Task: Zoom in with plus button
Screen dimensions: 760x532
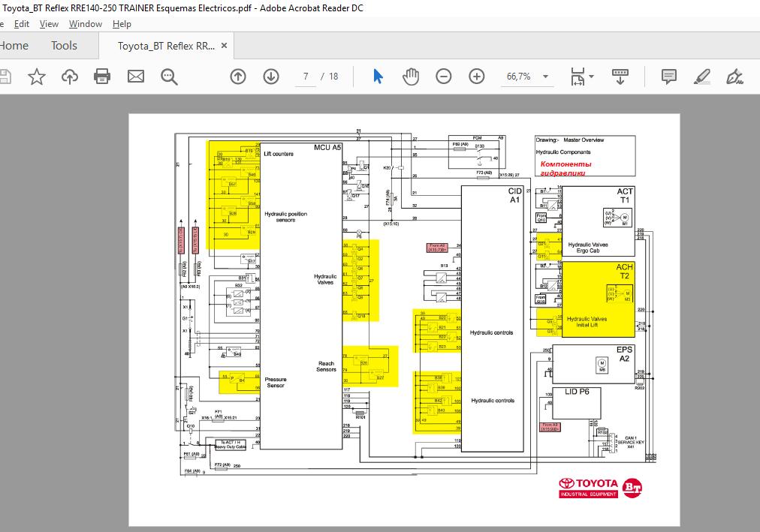Action: pyautogui.click(x=477, y=77)
